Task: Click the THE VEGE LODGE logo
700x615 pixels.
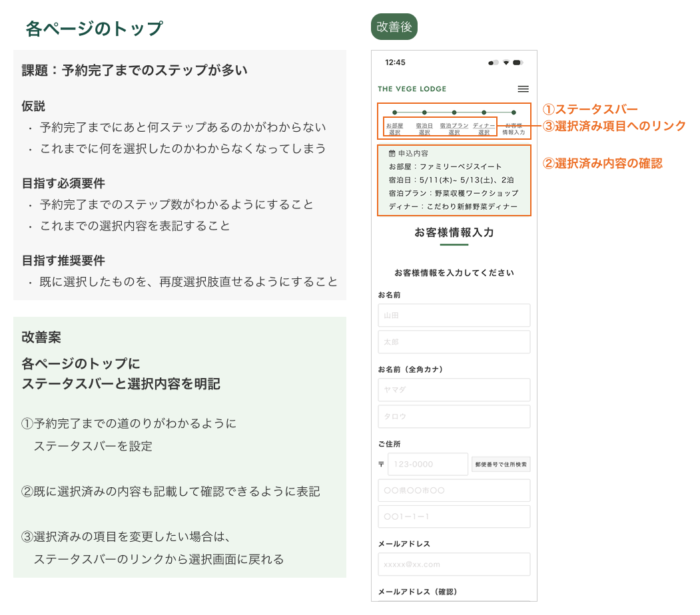Action: click(x=412, y=89)
